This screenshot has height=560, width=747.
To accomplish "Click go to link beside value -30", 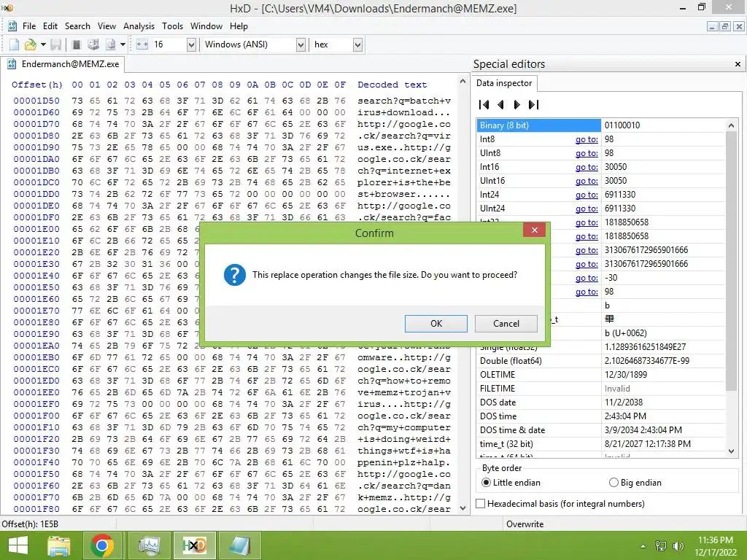I will pyautogui.click(x=587, y=278).
